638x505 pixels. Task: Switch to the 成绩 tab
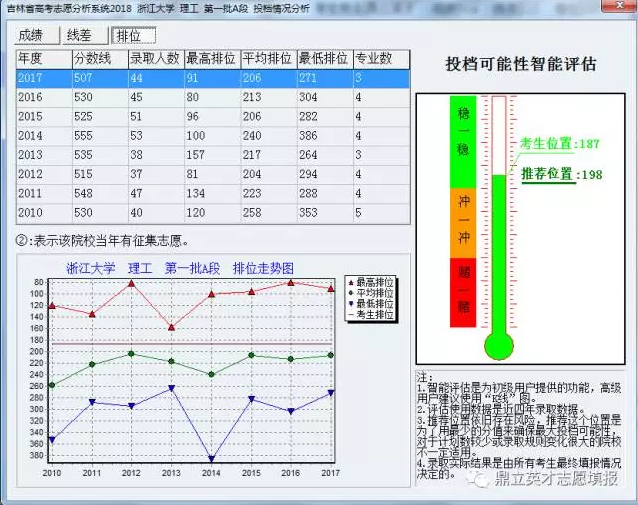[37, 36]
